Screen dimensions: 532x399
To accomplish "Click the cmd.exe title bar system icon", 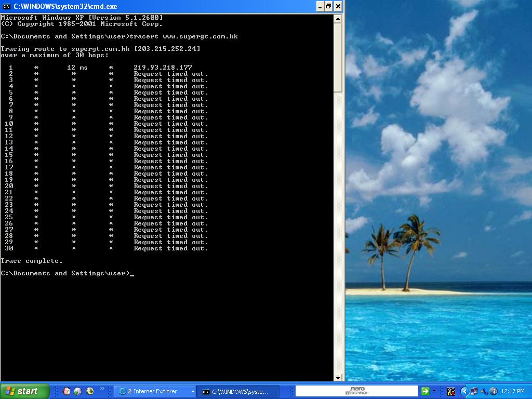I will coord(7,6).
